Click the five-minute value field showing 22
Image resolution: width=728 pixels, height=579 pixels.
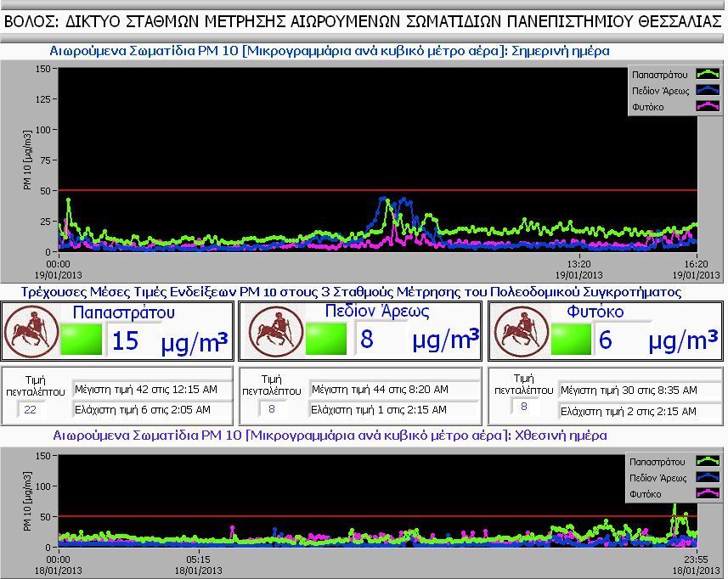(31, 410)
